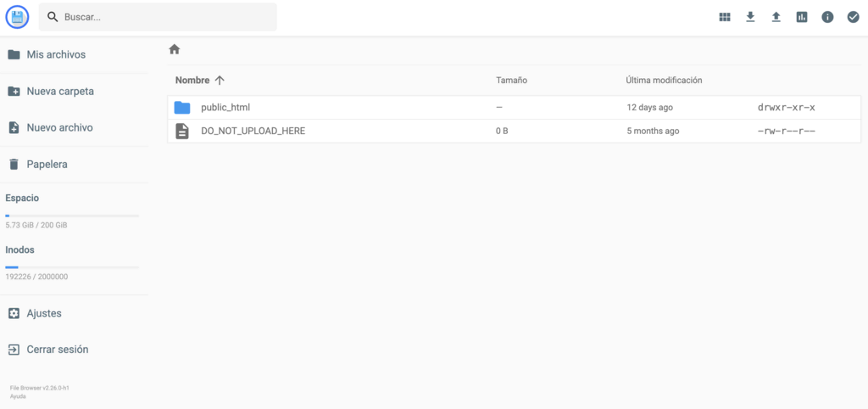The height and width of the screenshot is (409, 868).
Task: Open the Papelera trash
Action: [47, 164]
